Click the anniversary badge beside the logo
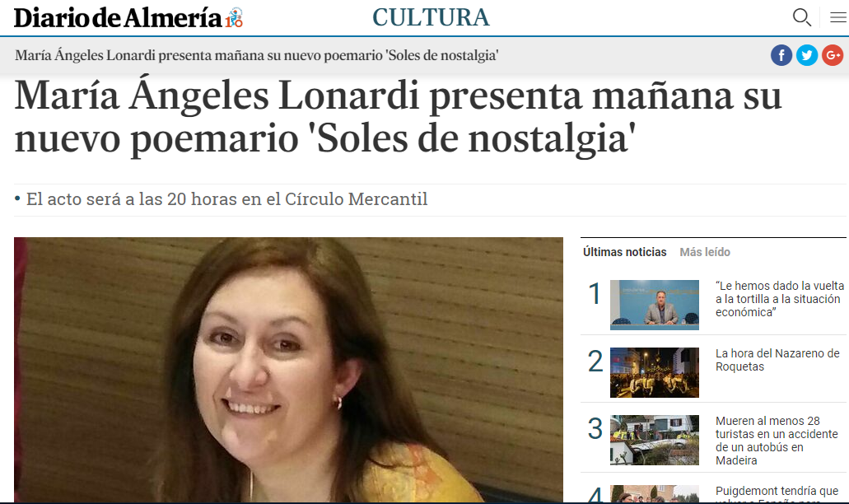849x504 pixels. pyautogui.click(x=235, y=18)
